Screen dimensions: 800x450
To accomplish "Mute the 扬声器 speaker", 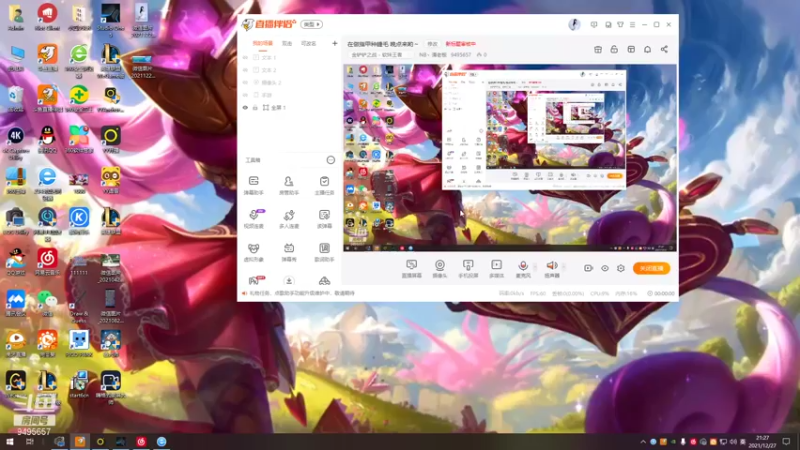I will tap(552, 268).
